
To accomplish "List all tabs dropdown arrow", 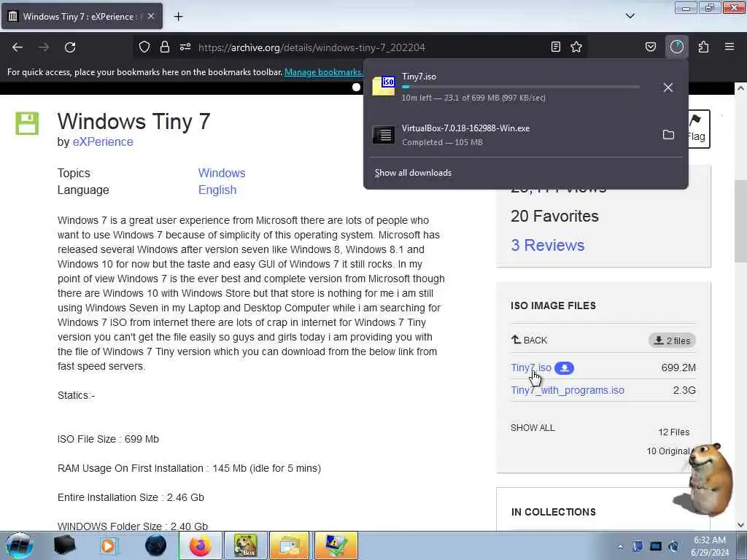I will pyautogui.click(x=630, y=16).
